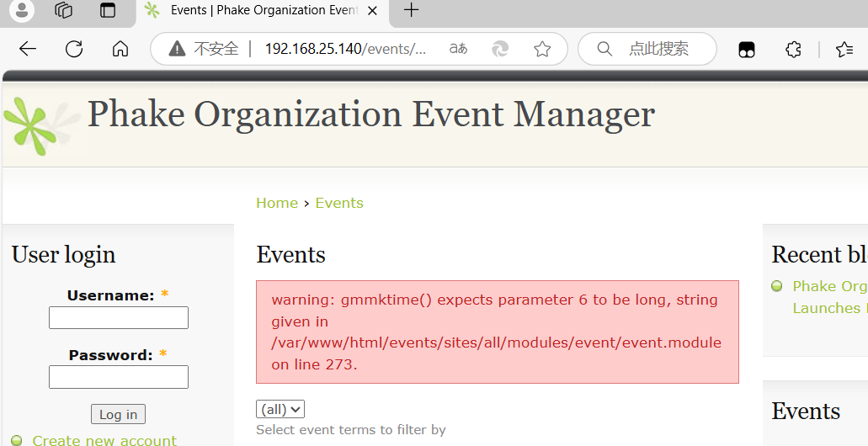Click the Phake Org recent blog link
868x446 pixels.
pos(830,296)
